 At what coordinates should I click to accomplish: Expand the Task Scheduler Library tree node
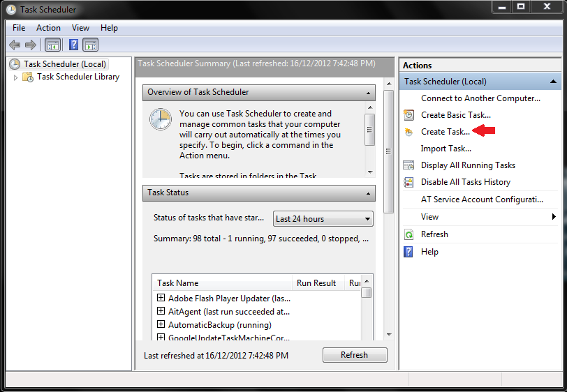[x=15, y=77]
